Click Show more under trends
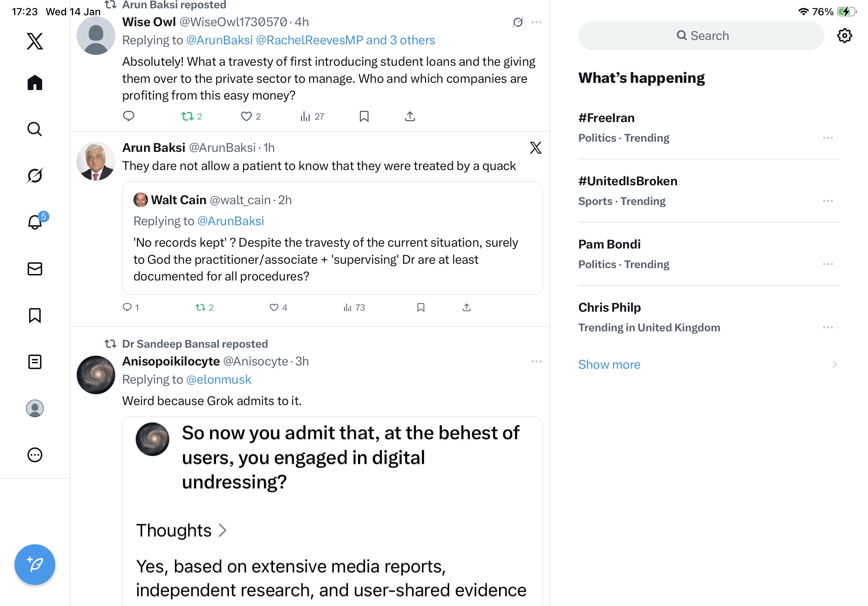 click(609, 365)
